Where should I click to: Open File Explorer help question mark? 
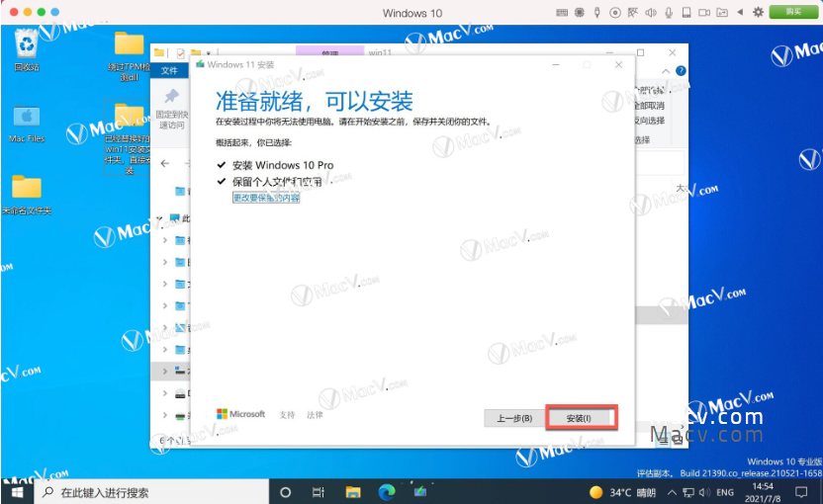point(681,71)
